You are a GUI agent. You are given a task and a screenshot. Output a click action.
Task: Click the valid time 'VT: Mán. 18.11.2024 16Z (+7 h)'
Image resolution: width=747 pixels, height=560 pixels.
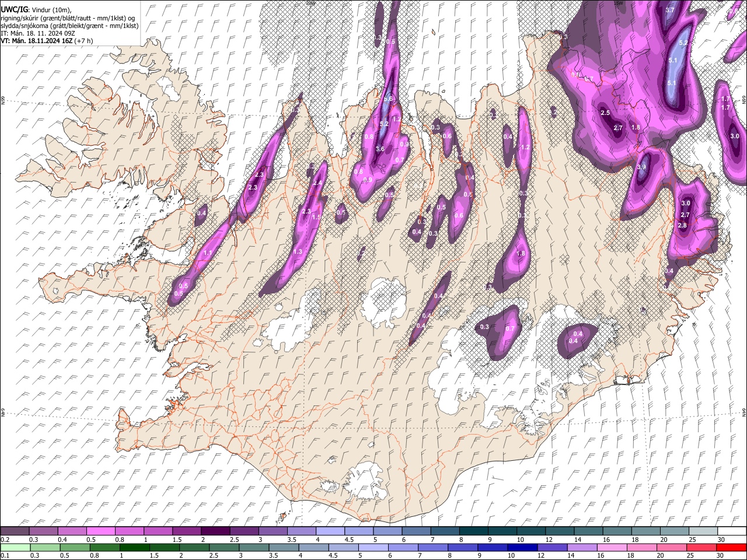[47, 41]
